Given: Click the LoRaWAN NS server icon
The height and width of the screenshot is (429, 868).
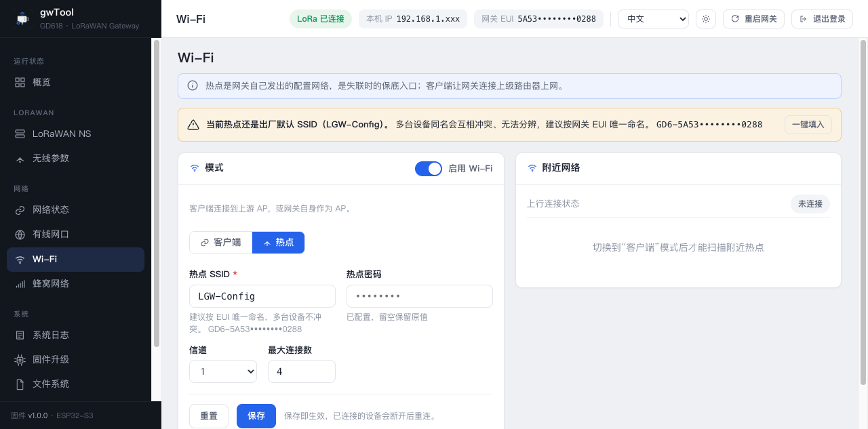Looking at the screenshot, I should [20, 134].
